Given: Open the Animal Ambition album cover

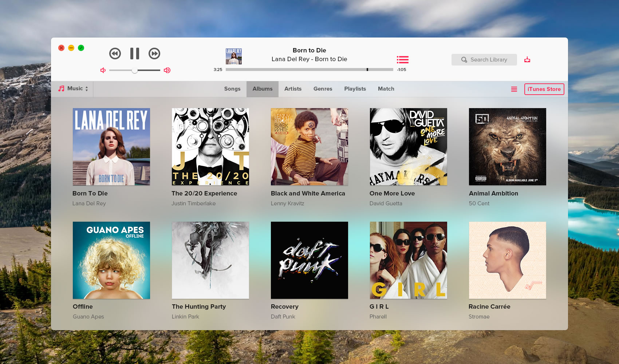Looking at the screenshot, I should pyautogui.click(x=508, y=147).
